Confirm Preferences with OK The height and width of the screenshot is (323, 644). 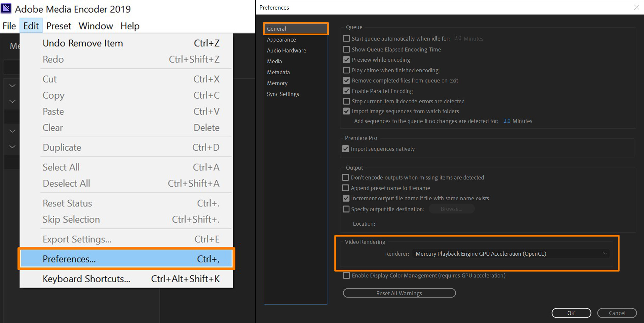[571, 313]
